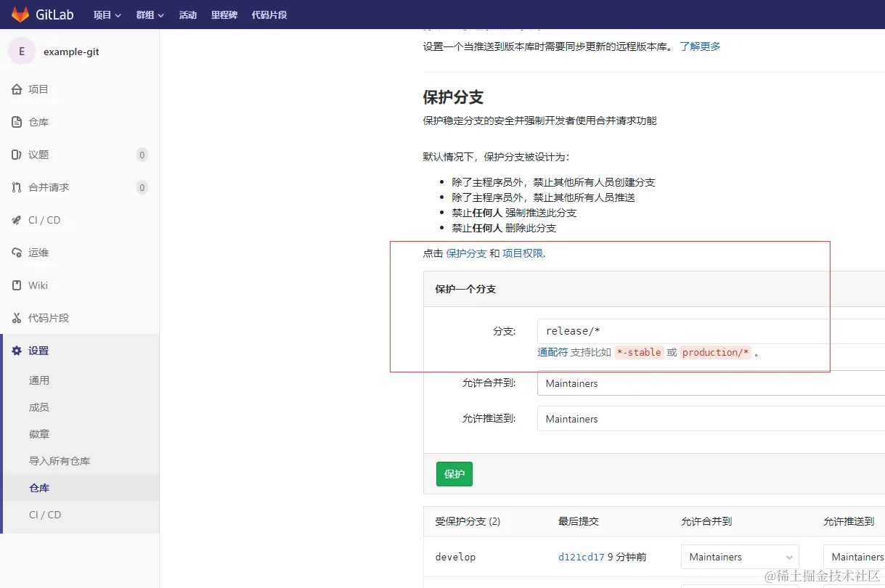Click the production/* wildcard example

[715, 352]
